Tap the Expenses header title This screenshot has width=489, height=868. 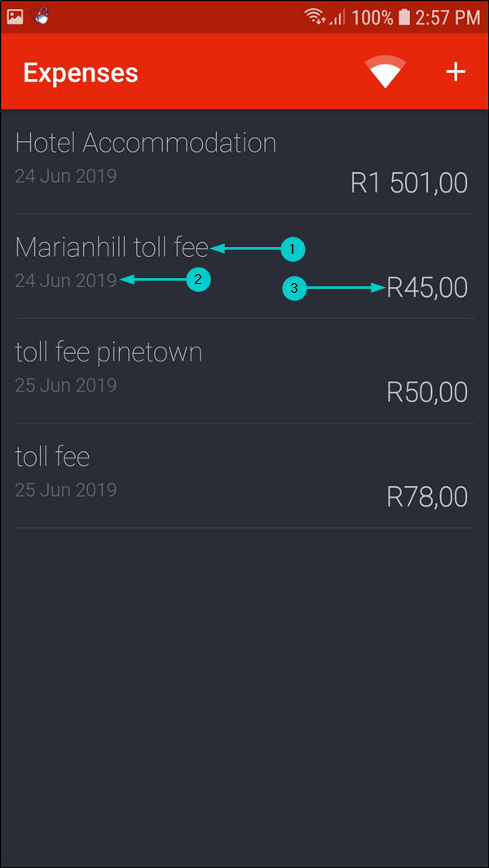tap(81, 73)
